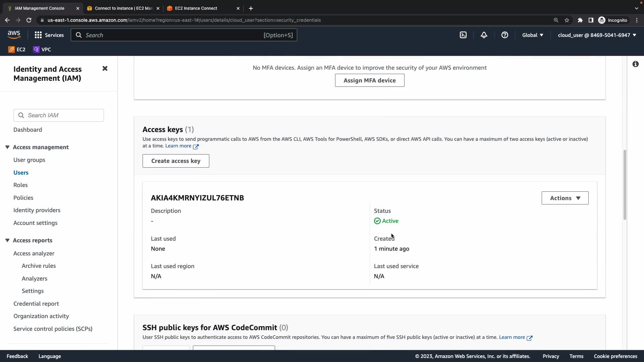Collapse Access reports section
The width and height of the screenshot is (644, 362).
pyautogui.click(x=7, y=240)
